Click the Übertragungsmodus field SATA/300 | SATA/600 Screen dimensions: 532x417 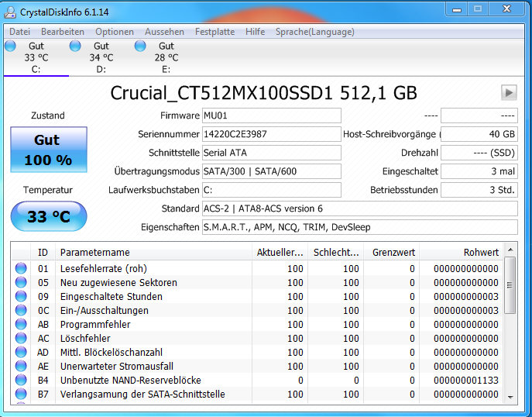click(272, 171)
